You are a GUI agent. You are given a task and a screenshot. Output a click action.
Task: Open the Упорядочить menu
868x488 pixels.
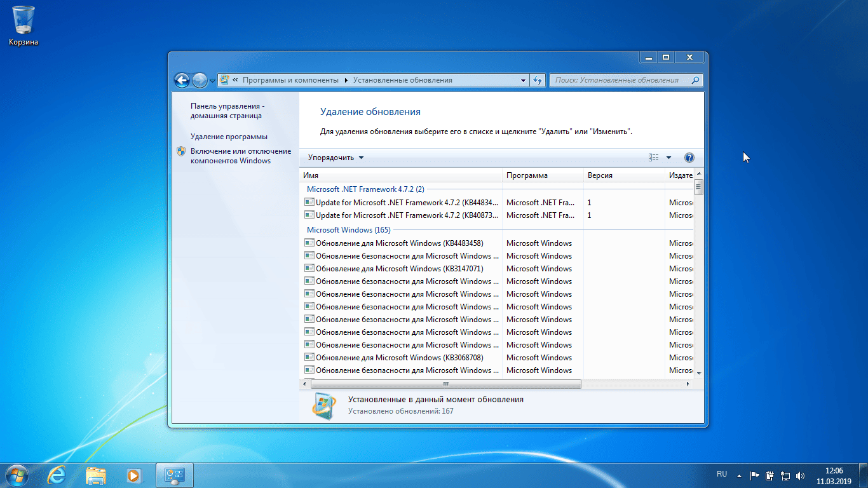(x=336, y=158)
